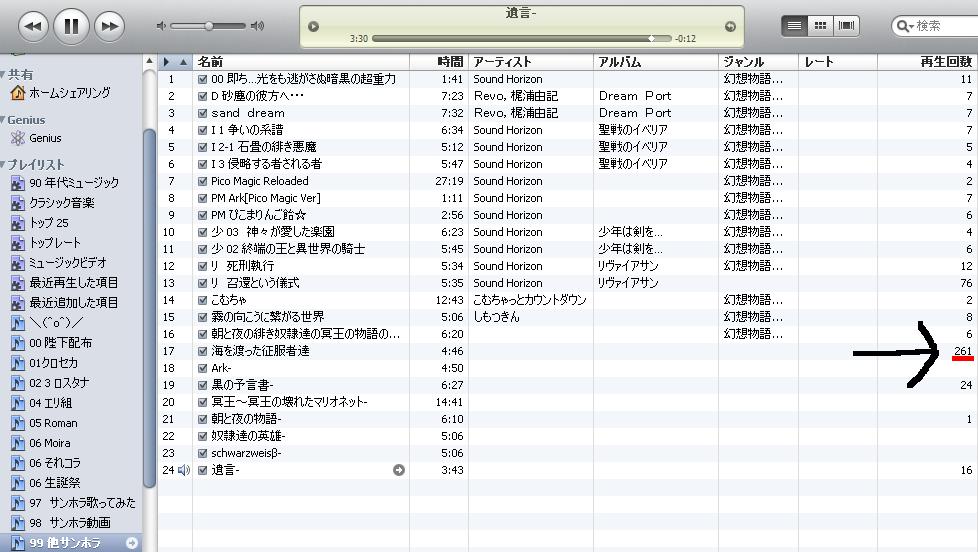The height and width of the screenshot is (552, 978).
Task: Uncheck the こむちゃ track checkbox
Action: [x=202, y=300]
